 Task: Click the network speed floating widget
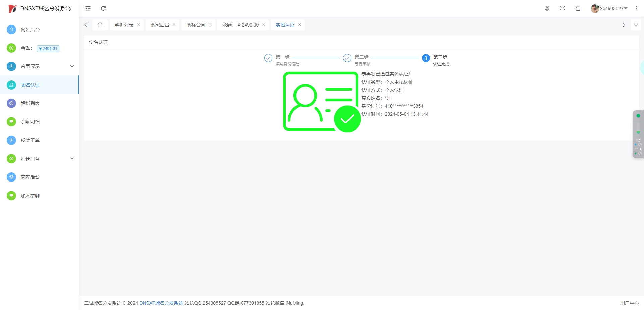point(638,134)
